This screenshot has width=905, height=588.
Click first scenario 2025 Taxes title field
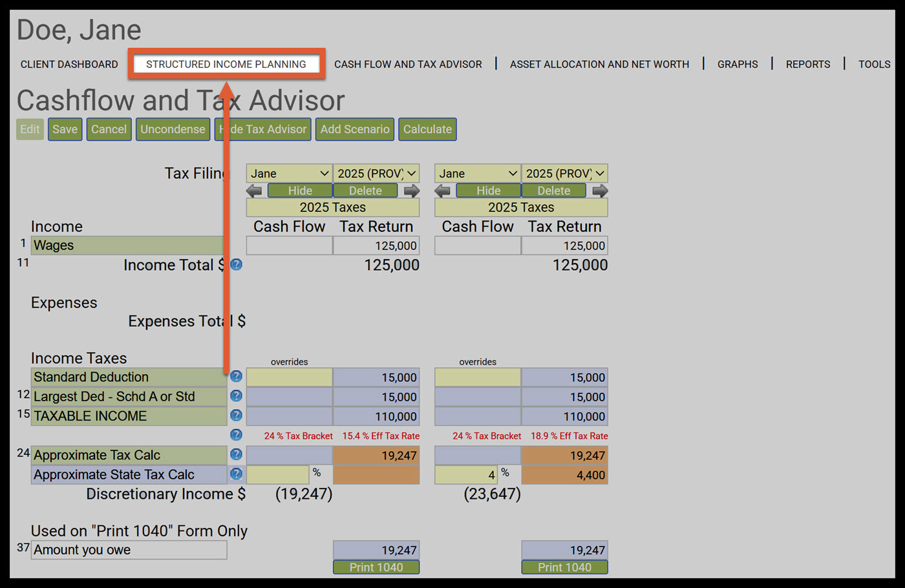click(333, 207)
